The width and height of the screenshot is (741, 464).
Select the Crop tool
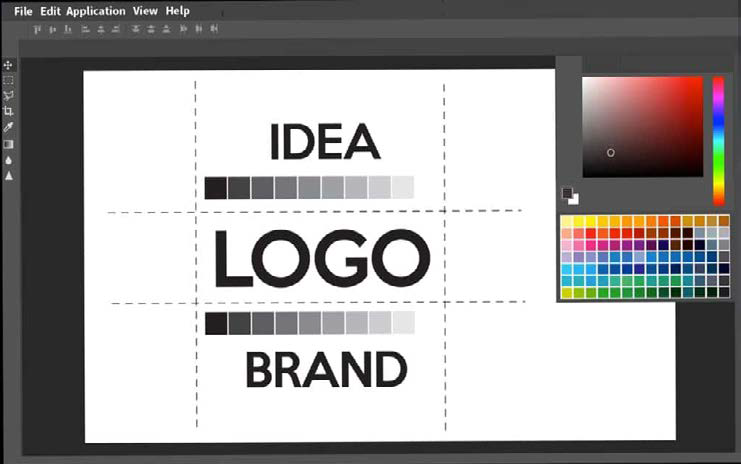(8, 112)
